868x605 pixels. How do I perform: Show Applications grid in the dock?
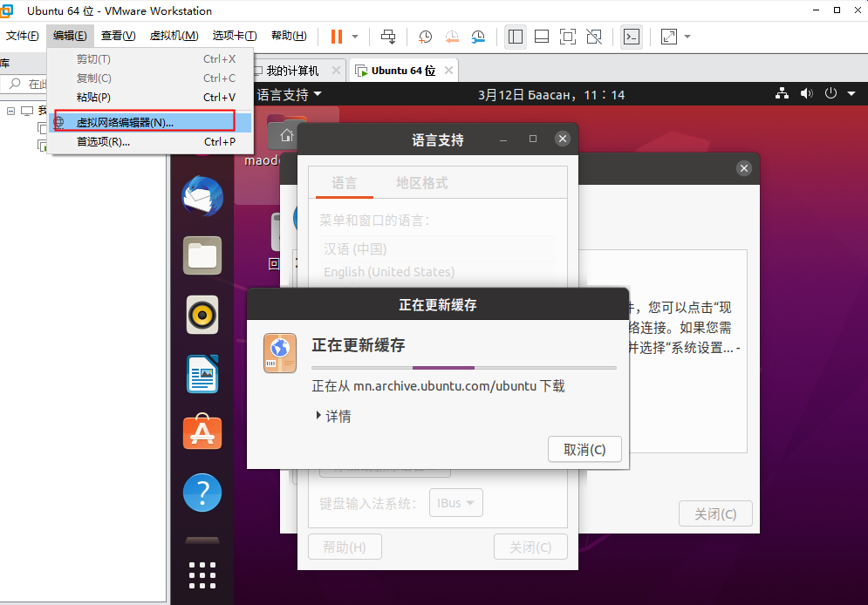pos(202,575)
